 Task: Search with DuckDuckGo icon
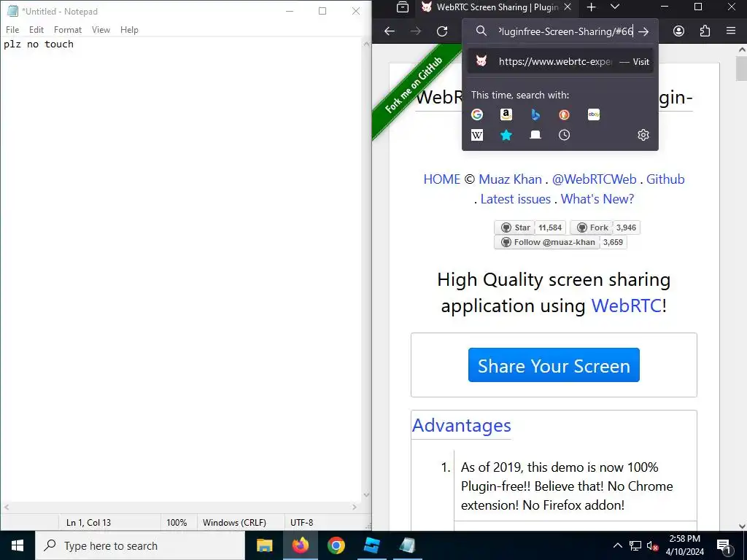[564, 114]
